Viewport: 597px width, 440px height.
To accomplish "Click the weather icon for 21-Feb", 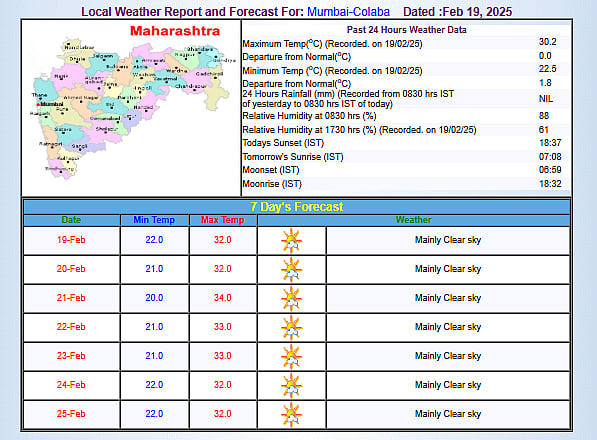I will [292, 298].
